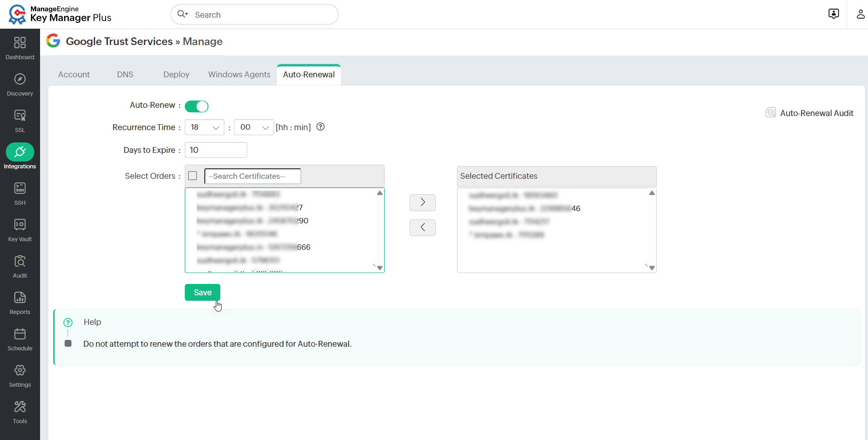Viewport: 868px width, 440px height.
Task: Click the search magnifier dropdown icon
Action: pos(183,14)
